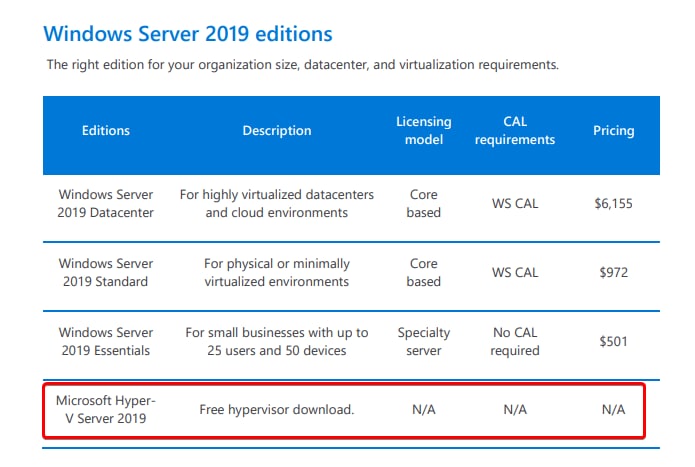This screenshot has height=467, width=695.
Task: Click N/A under CAL requirements for Hyper-V
Action: coord(515,409)
